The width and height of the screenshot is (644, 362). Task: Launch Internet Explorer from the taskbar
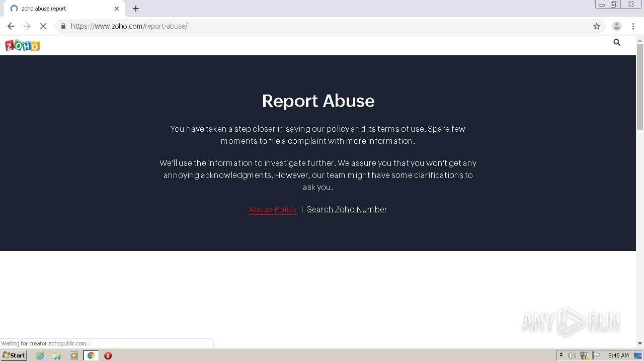(x=40, y=355)
